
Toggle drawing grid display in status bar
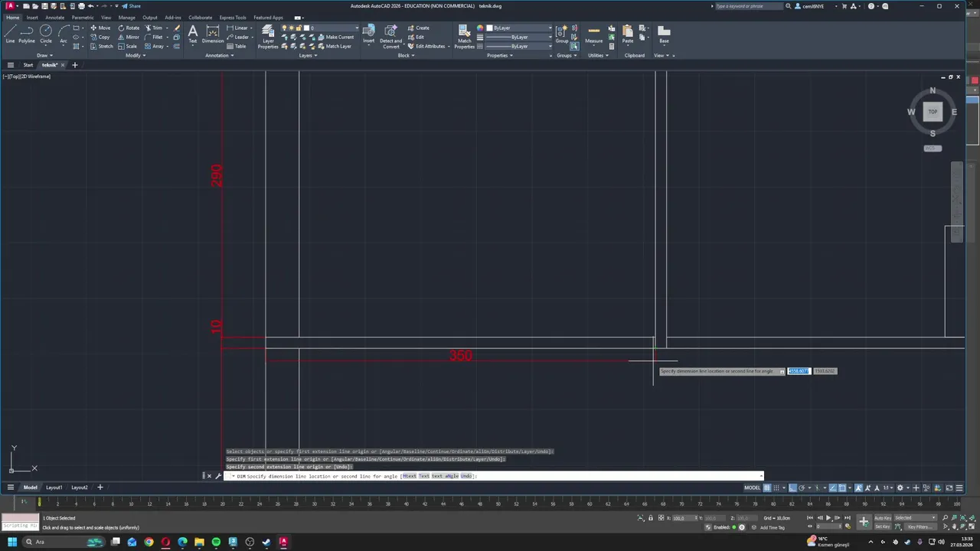(x=767, y=487)
